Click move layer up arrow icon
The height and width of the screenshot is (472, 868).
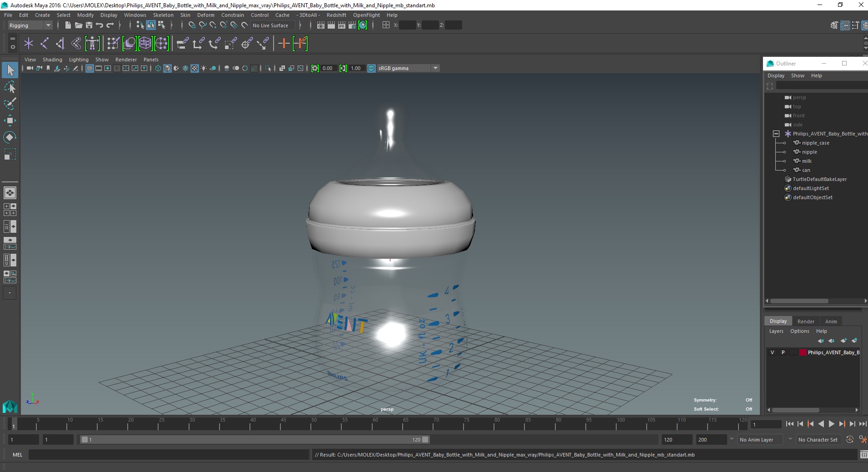click(821, 341)
